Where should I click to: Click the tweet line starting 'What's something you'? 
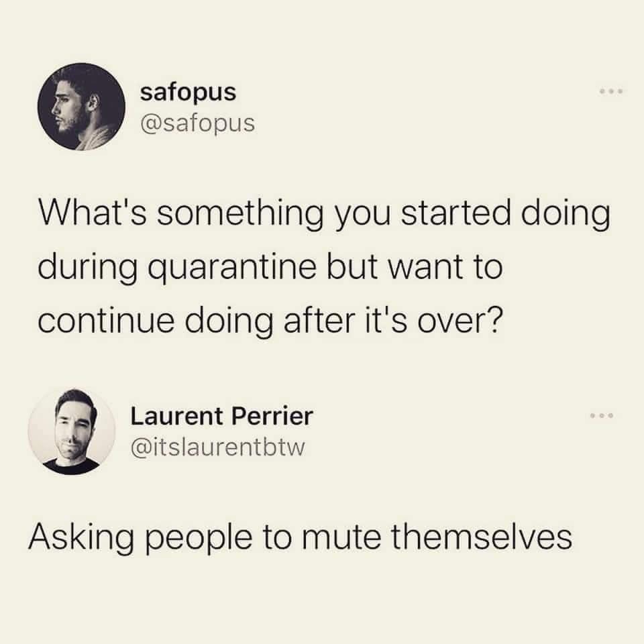coord(325,215)
